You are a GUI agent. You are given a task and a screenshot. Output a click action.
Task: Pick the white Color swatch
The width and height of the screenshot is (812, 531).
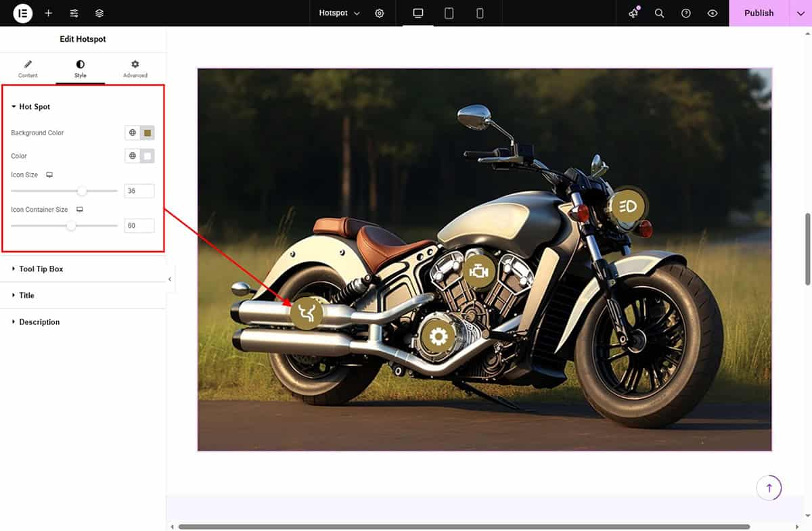(x=148, y=156)
